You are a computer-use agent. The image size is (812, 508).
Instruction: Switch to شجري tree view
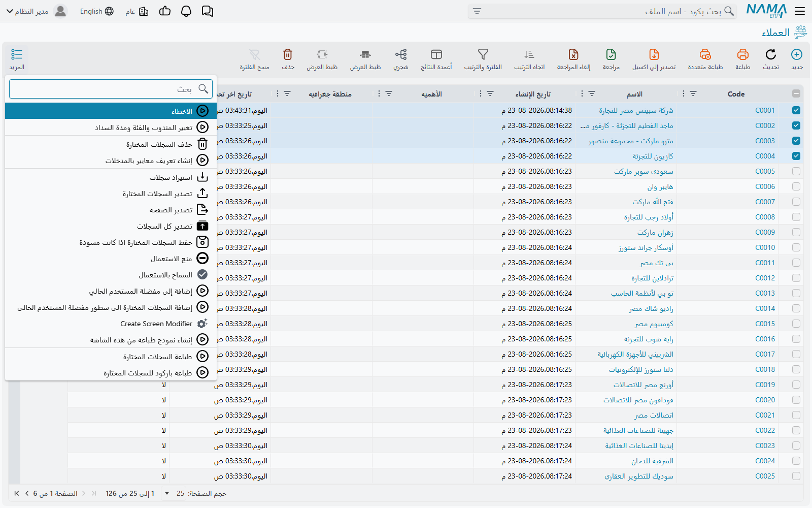click(401, 54)
